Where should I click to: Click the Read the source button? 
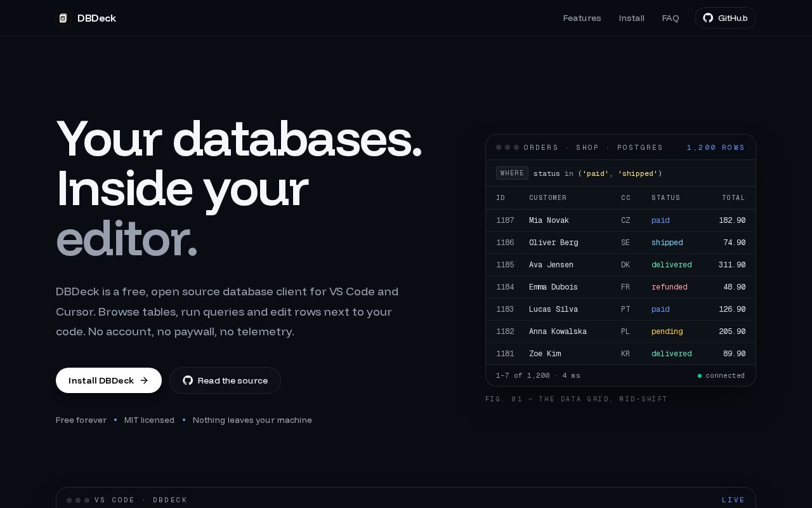pos(225,380)
